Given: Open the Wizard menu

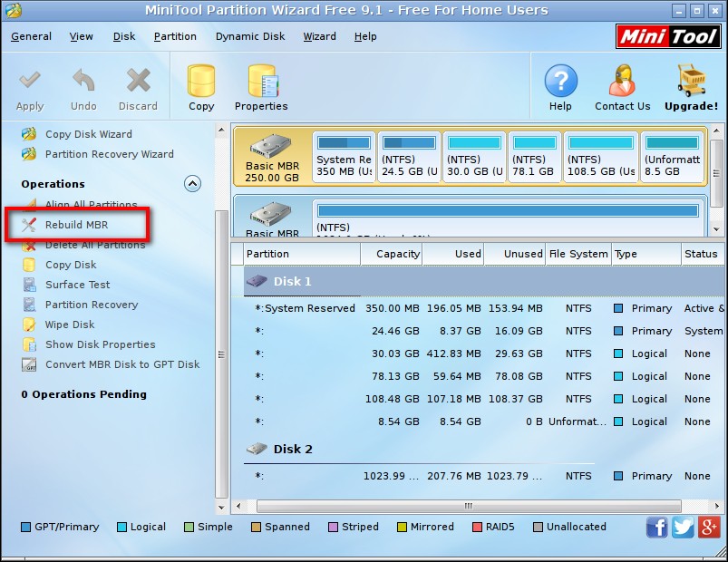Looking at the screenshot, I should coord(319,36).
